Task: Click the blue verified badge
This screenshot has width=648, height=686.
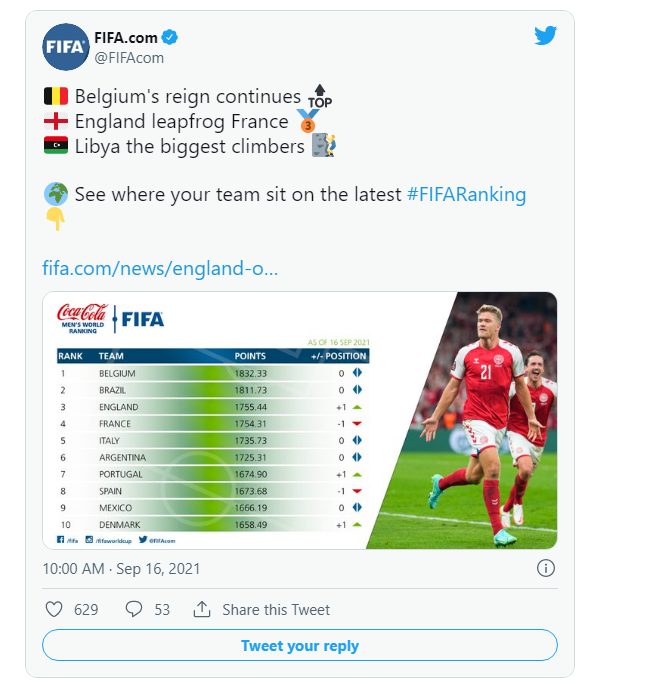Action: (x=171, y=38)
